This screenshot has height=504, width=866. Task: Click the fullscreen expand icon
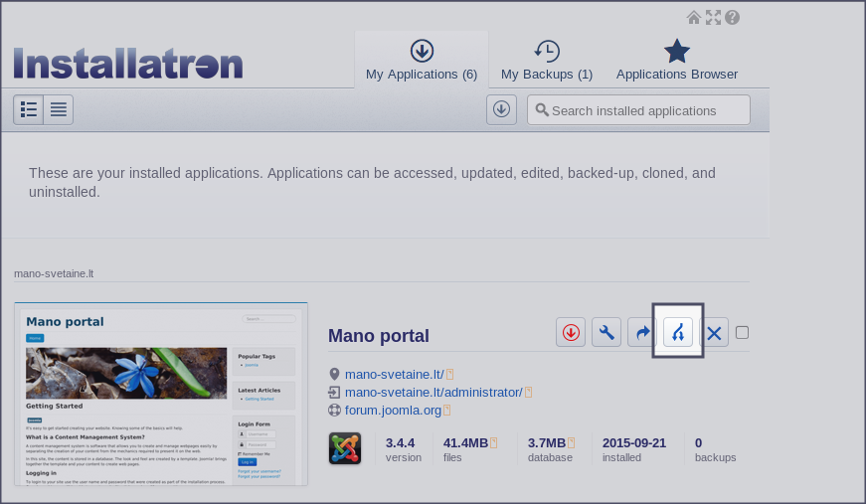tap(713, 18)
